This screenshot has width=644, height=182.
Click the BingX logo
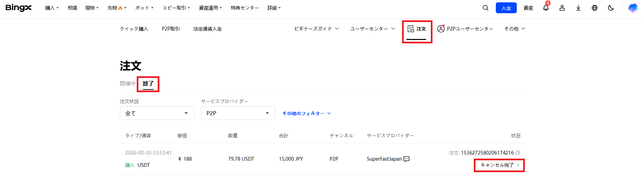tap(19, 8)
